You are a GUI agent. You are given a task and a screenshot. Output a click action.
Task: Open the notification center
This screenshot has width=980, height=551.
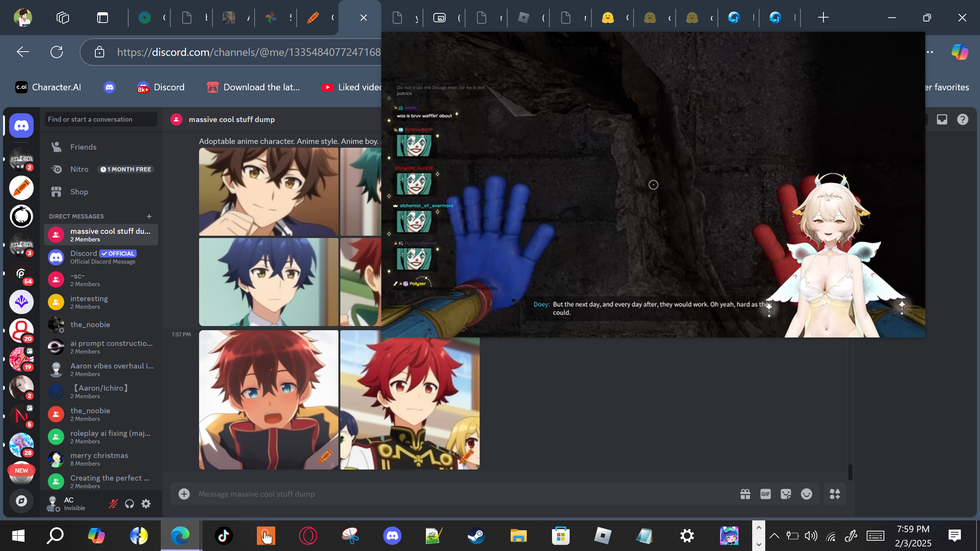point(955,536)
